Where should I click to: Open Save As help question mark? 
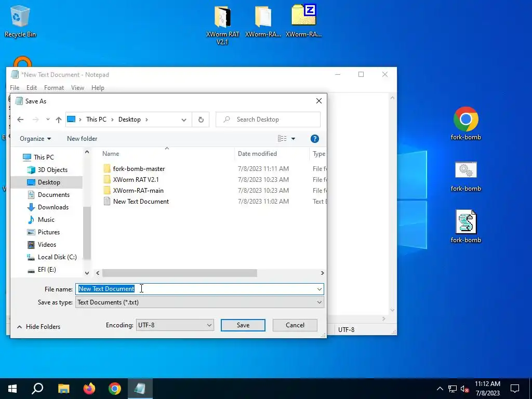click(x=314, y=138)
